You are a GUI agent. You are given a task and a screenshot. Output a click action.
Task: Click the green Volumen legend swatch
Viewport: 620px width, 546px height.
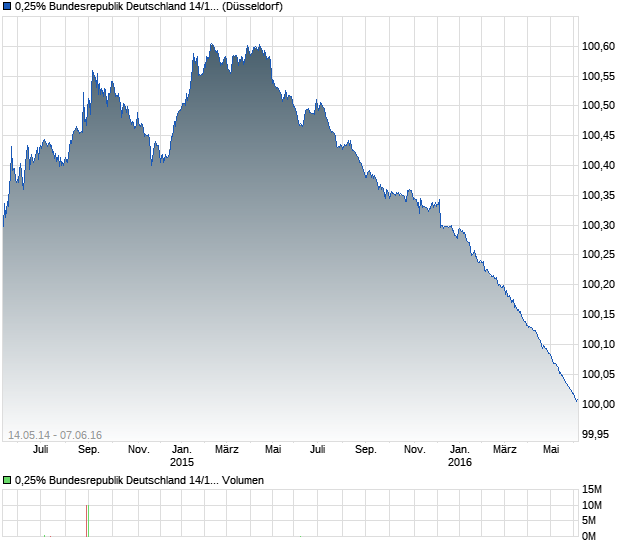pos(7,480)
